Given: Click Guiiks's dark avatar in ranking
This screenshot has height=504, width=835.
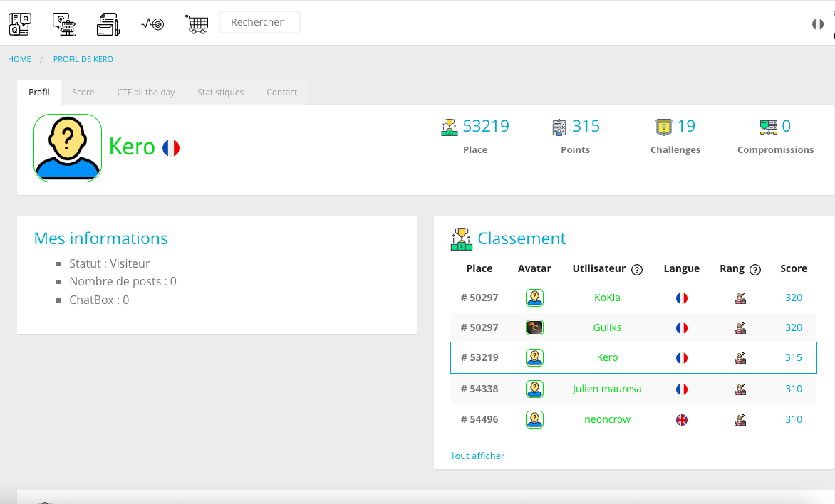Looking at the screenshot, I should coord(534,327).
